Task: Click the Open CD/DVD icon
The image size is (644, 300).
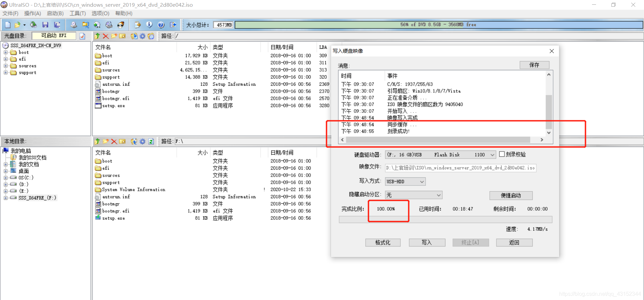Action: [x=33, y=25]
